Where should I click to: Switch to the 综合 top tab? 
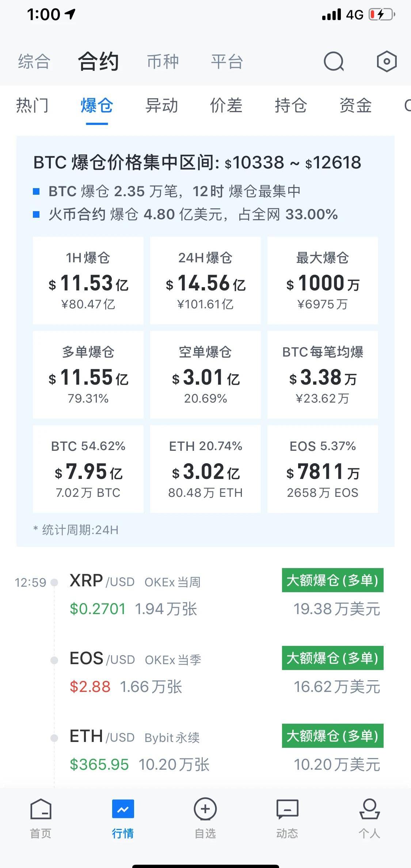(34, 61)
